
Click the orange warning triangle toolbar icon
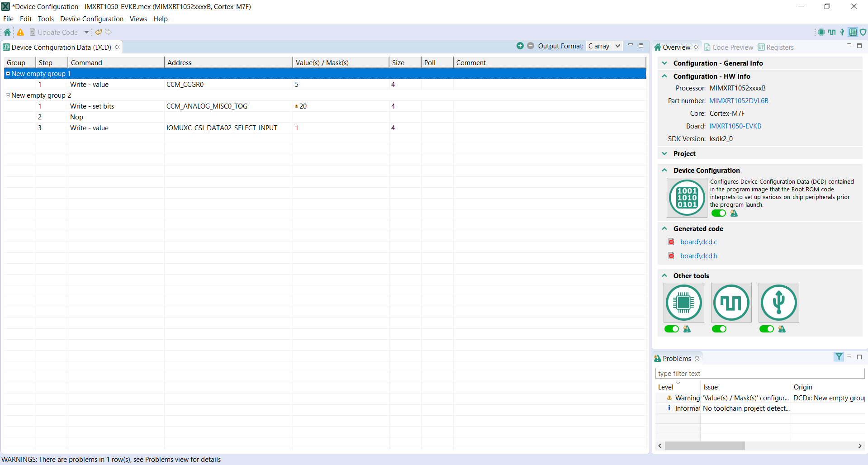pyautogui.click(x=20, y=32)
